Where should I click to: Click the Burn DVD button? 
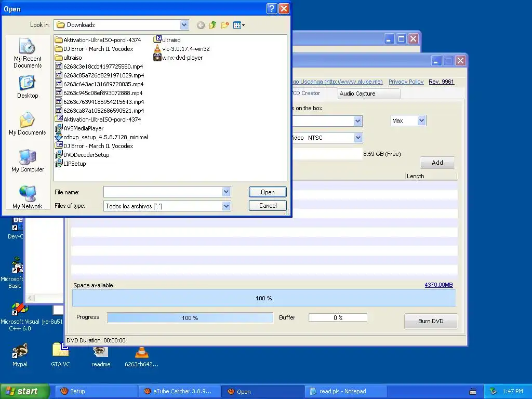coord(431,321)
